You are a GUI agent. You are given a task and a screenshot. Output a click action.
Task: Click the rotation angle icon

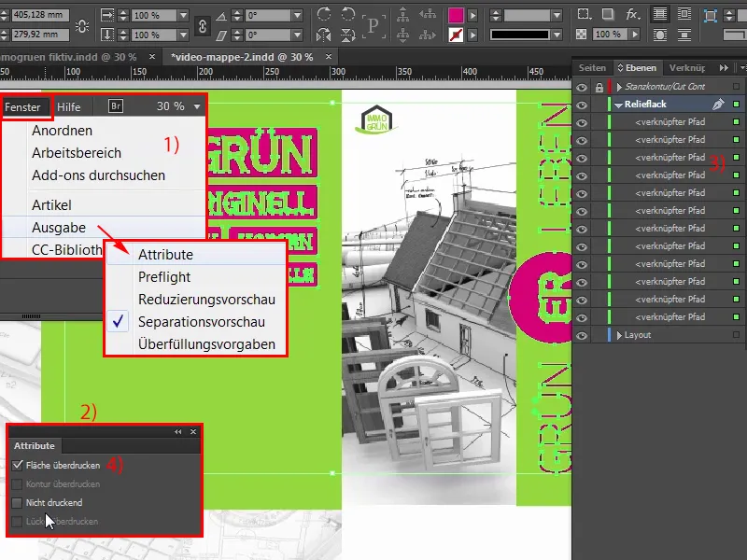click(221, 16)
